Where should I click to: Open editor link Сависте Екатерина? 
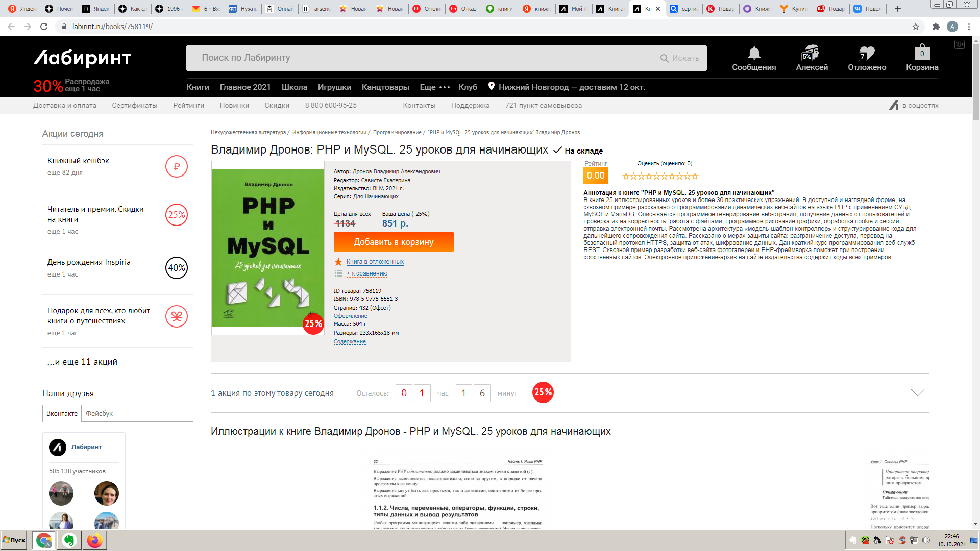click(x=385, y=180)
